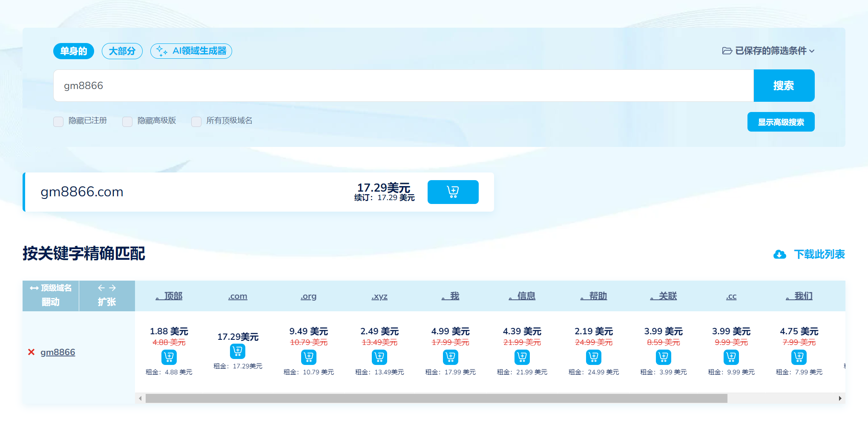
Task: Click the 租金: 21.99 美元 text
Action: pos(522,372)
